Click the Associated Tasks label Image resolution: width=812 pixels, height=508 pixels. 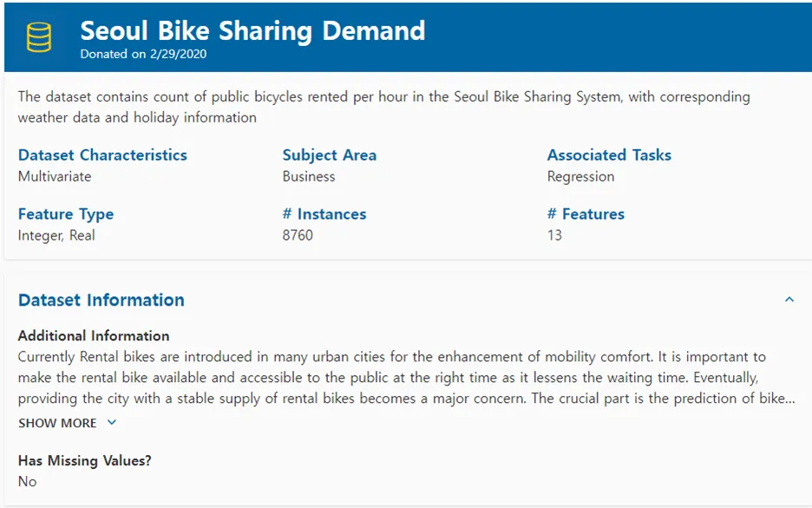(x=609, y=155)
